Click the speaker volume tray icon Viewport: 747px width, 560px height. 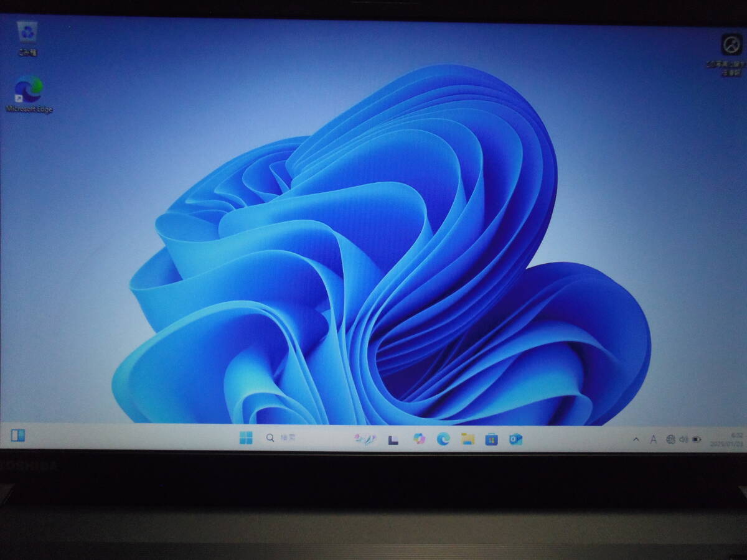click(x=684, y=439)
